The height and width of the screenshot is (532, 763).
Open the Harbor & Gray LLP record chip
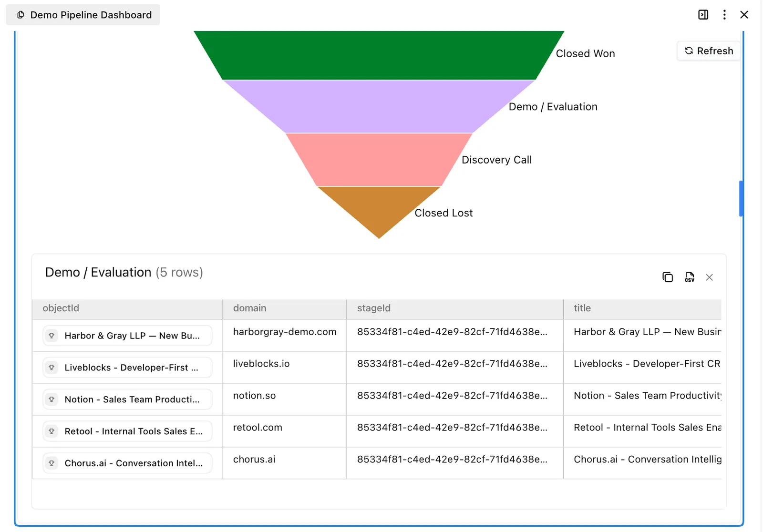127,336
